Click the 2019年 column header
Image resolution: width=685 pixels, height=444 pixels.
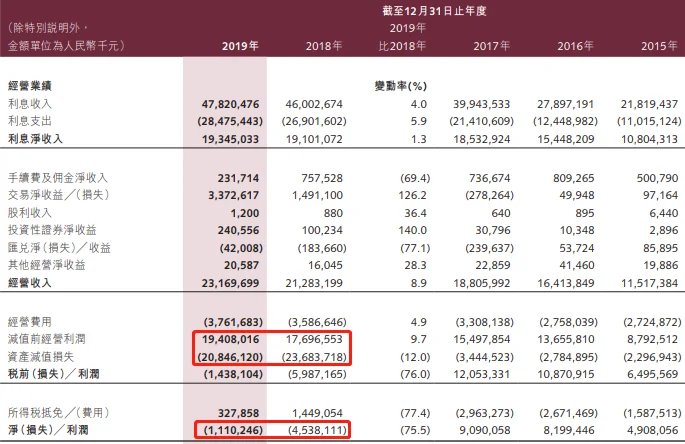pos(241,47)
